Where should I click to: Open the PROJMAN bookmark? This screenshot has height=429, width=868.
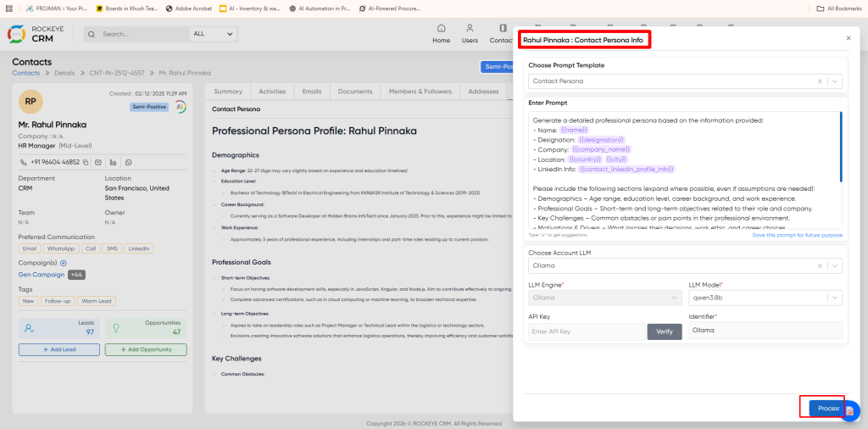tap(58, 8)
